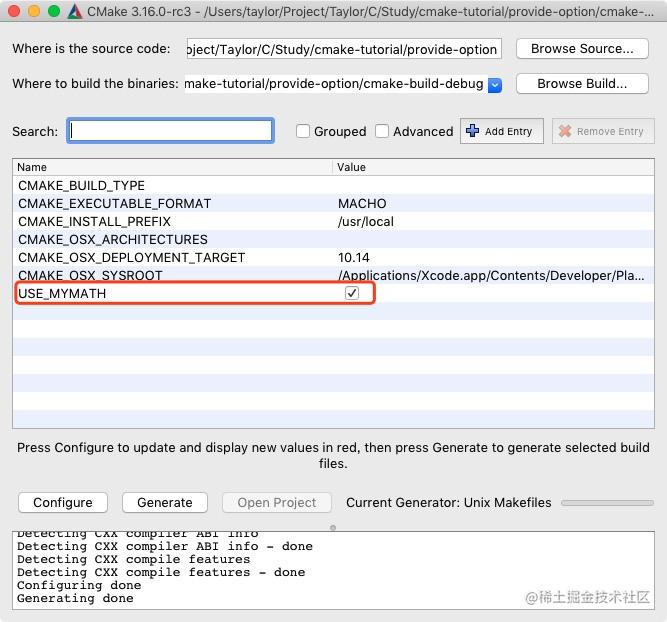Screen dimensions: 667x622
Task: Click 'Current Generator: Unix Makefiles' label
Action: point(449,502)
